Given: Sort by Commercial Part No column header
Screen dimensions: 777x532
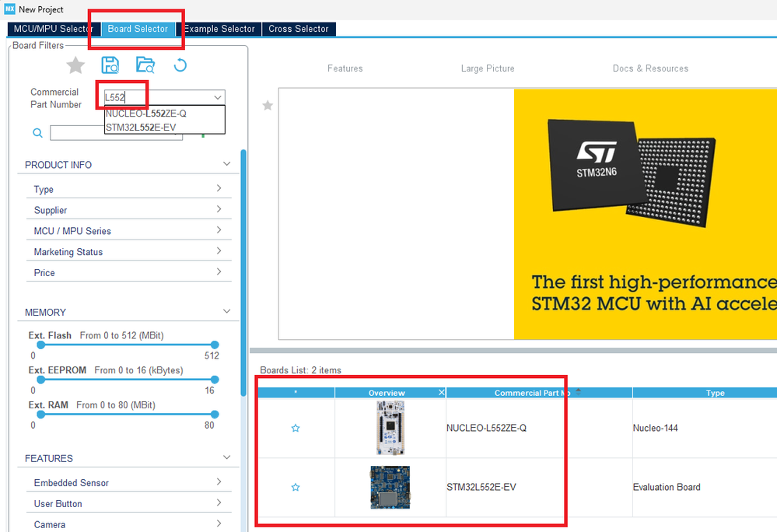Looking at the screenshot, I should (539, 393).
